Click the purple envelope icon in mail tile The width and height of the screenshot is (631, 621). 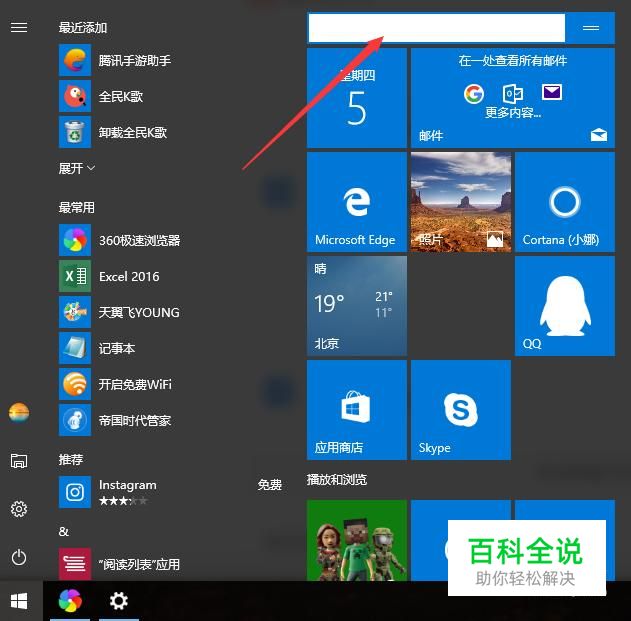pyautogui.click(x=552, y=92)
